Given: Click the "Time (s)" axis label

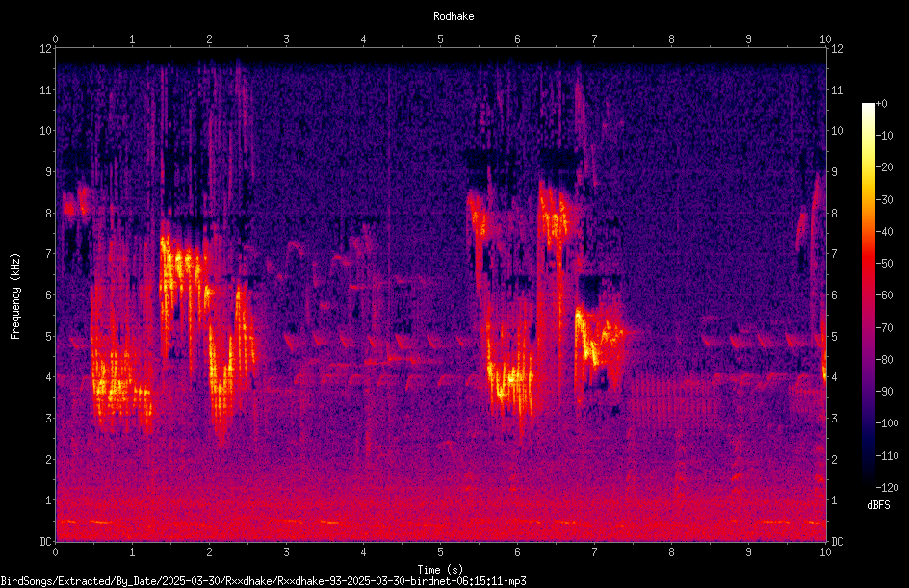Looking at the screenshot, I should pos(440,570).
